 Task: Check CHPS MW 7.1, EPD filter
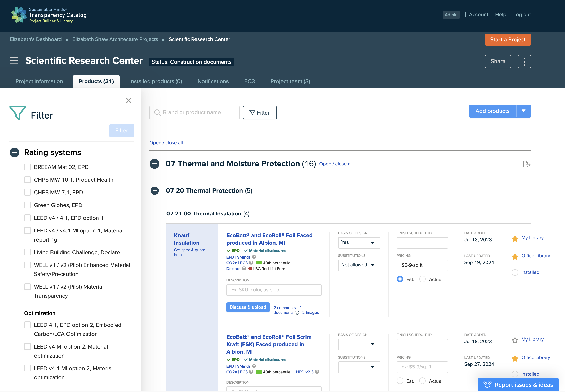(x=27, y=192)
